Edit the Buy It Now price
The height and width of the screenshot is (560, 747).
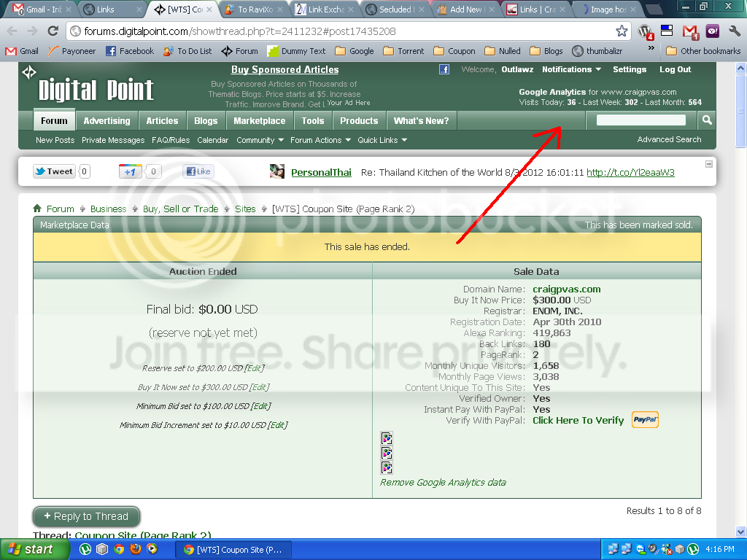click(x=260, y=387)
